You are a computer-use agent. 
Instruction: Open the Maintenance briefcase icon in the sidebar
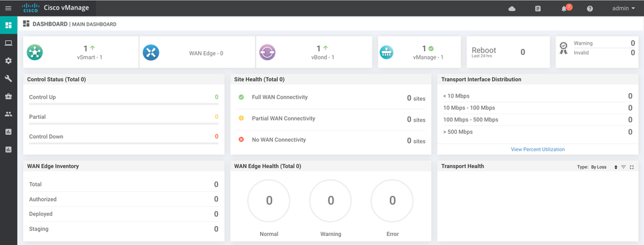click(x=8, y=96)
